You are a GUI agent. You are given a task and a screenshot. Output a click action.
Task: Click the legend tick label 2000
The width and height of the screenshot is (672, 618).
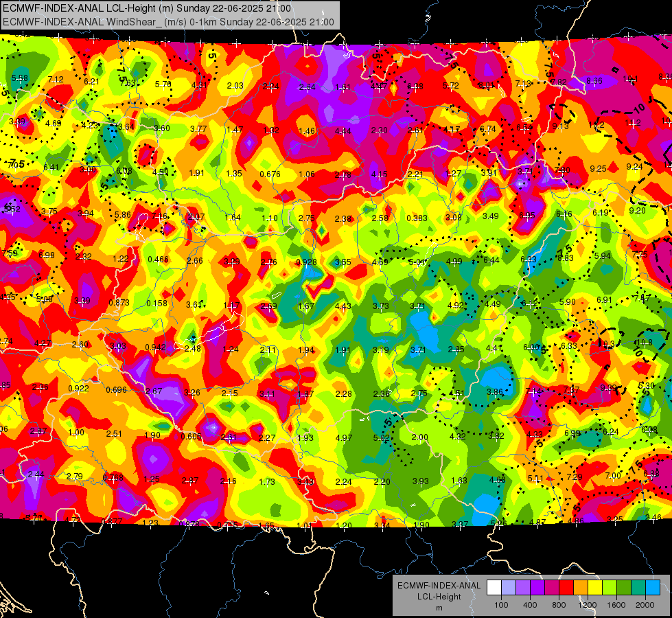(645, 605)
